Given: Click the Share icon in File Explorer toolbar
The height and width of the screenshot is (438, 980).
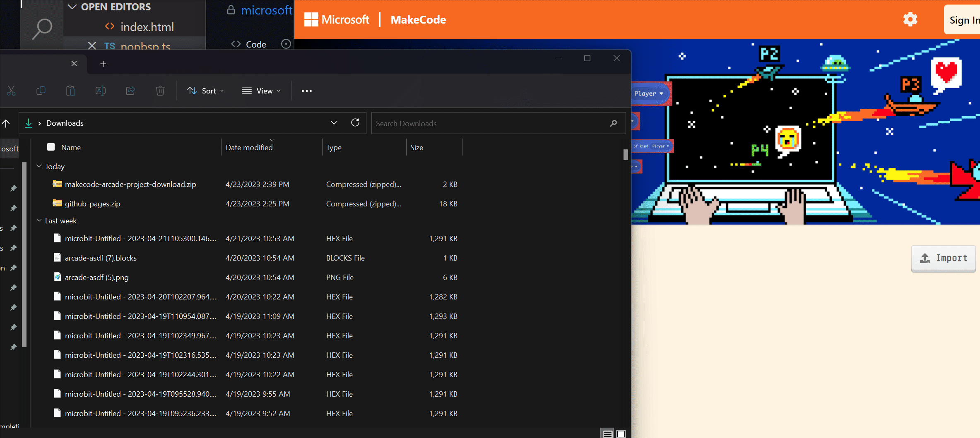Looking at the screenshot, I should [130, 91].
